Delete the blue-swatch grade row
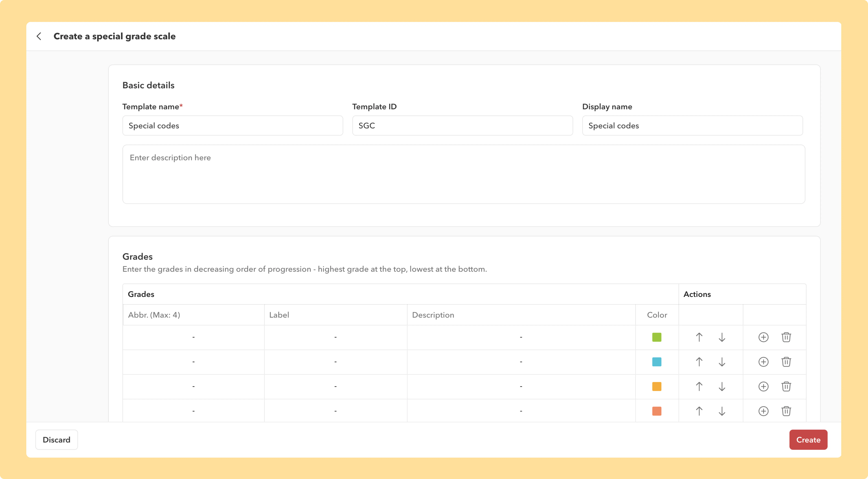Image resolution: width=868 pixels, height=479 pixels. 786,362
